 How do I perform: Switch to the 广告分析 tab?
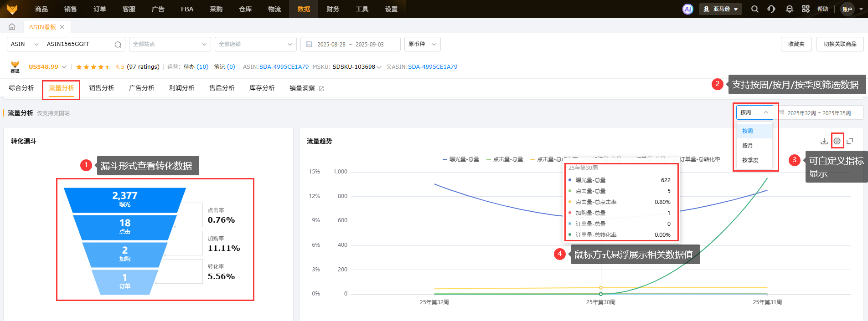(141, 88)
